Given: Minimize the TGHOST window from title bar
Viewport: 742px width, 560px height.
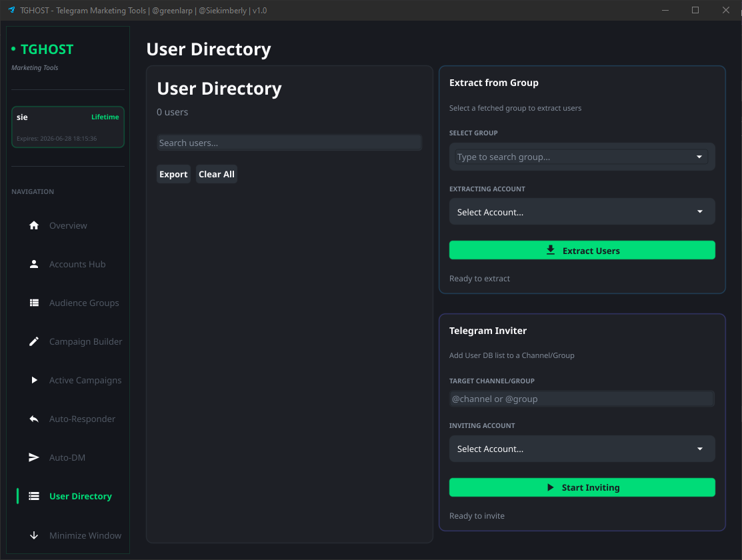Looking at the screenshot, I should click(665, 10).
